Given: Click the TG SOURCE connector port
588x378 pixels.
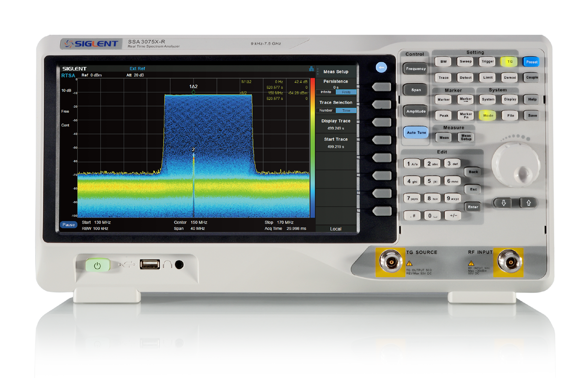Looking at the screenshot, I should 391,262.
